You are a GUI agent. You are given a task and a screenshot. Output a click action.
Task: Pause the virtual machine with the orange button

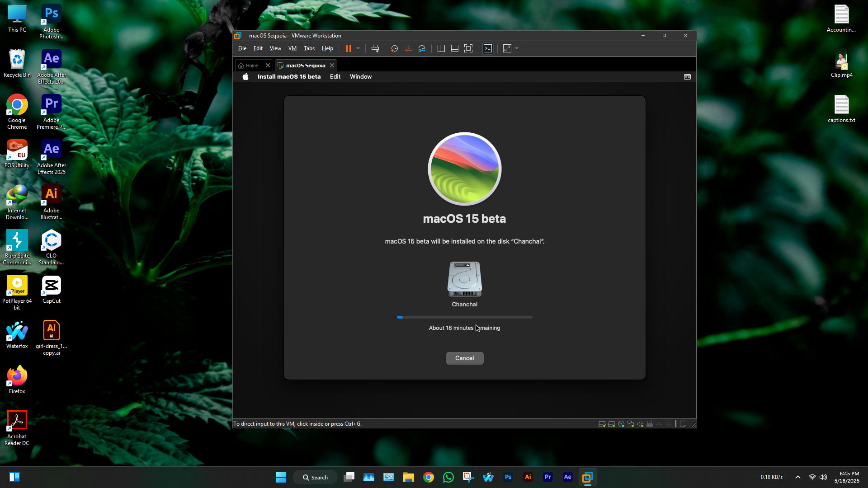click(x=348, y=48)
